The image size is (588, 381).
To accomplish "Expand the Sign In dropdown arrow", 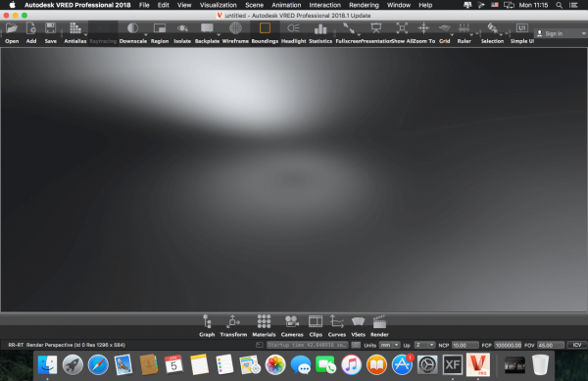I will pyautogui.click(x=583, y=33).
